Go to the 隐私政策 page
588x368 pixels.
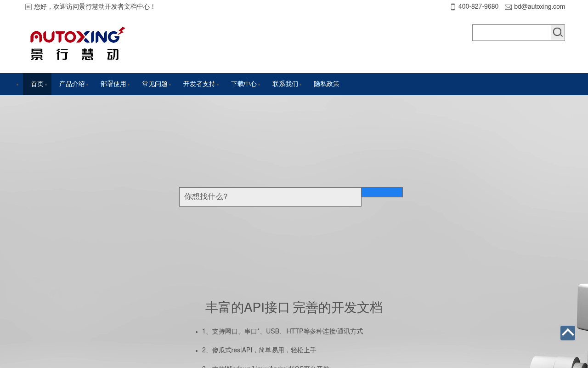pos(327,84)
